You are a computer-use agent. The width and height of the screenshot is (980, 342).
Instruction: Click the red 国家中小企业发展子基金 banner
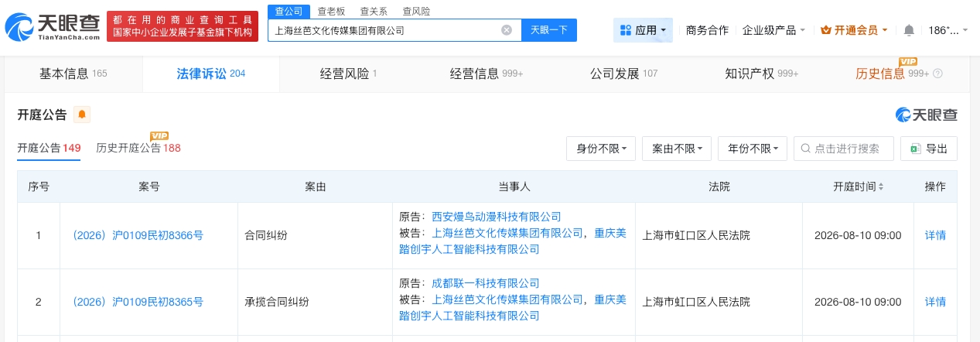(x=183, y=26)
